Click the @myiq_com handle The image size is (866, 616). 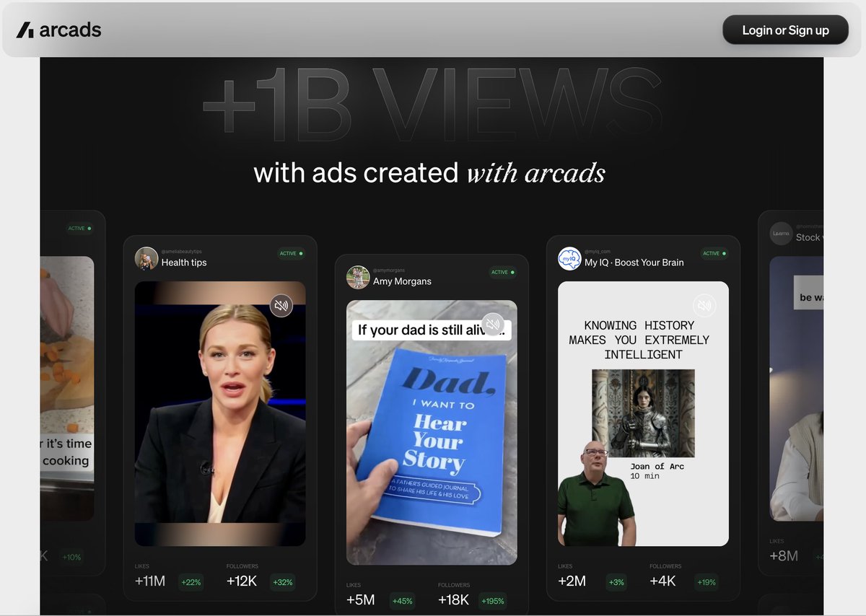coord(598,252)
